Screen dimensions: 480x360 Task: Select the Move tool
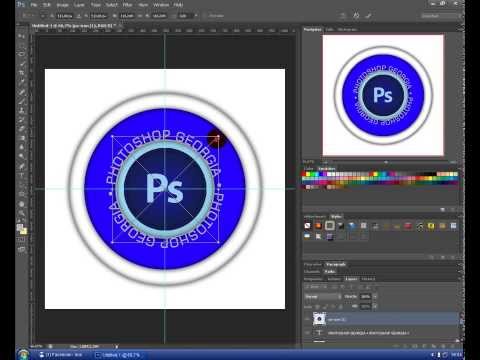pyautogui.click(x=22, y=36)
